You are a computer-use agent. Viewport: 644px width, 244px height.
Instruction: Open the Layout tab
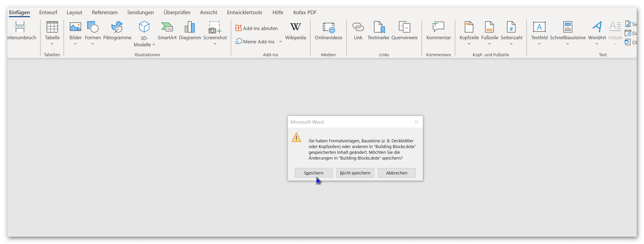coord(75,12)
